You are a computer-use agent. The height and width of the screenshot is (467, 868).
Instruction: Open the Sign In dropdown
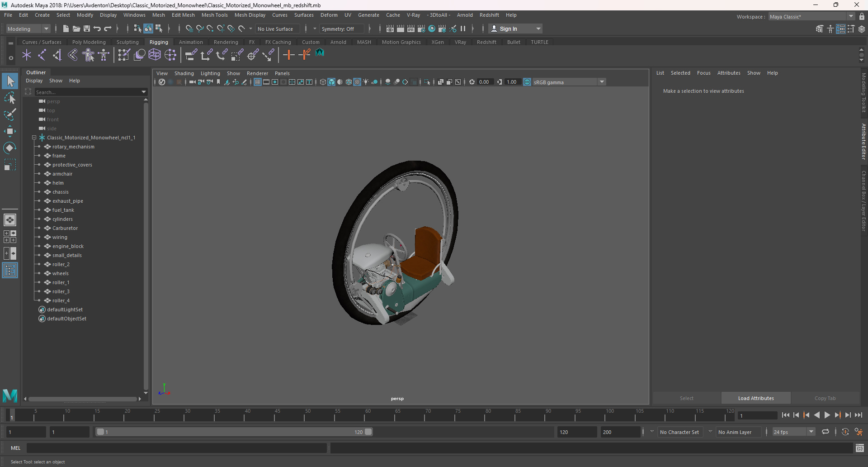515,29
